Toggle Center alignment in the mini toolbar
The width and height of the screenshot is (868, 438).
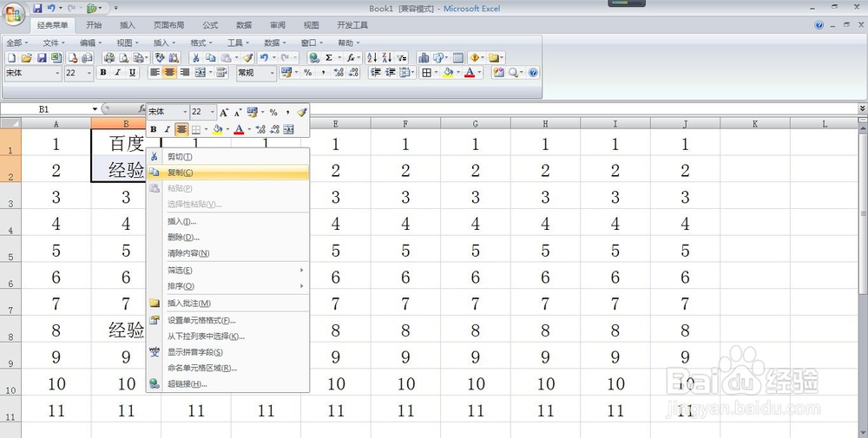[x=181, y=129]
